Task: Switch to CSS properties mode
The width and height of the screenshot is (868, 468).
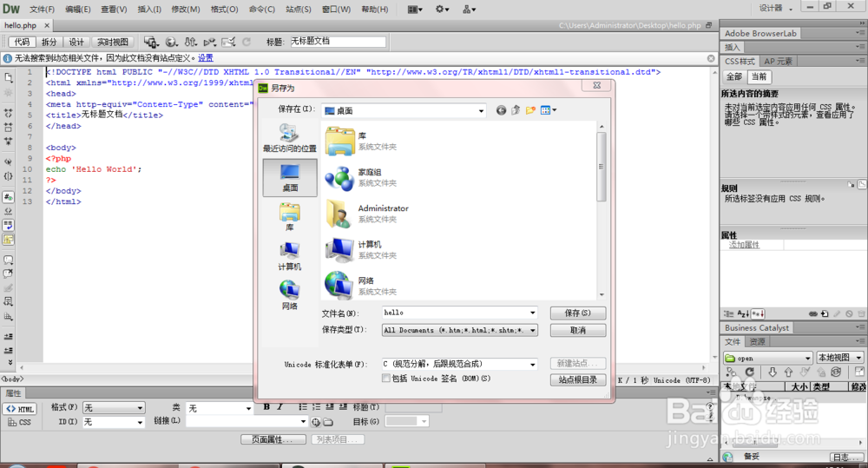Action: 20,422
